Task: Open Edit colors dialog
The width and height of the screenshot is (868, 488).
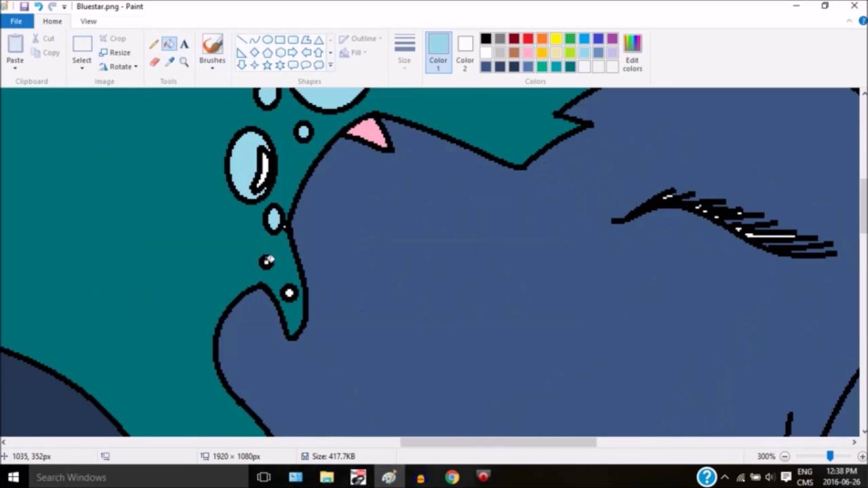Action: tap(632, 53)
